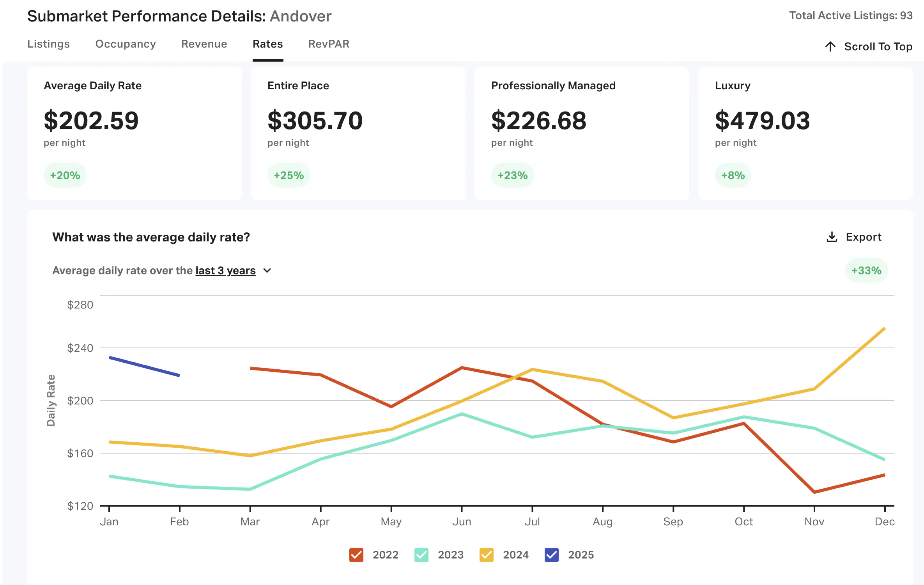Click the Andover submarket name in heading
This screenshot has height=585, width=924.
301,16
